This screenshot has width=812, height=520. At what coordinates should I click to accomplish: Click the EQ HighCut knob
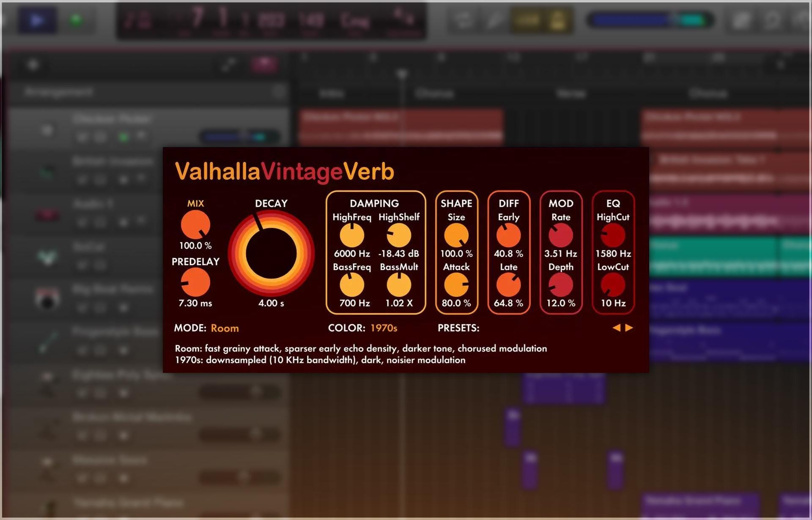click(613, 235)
